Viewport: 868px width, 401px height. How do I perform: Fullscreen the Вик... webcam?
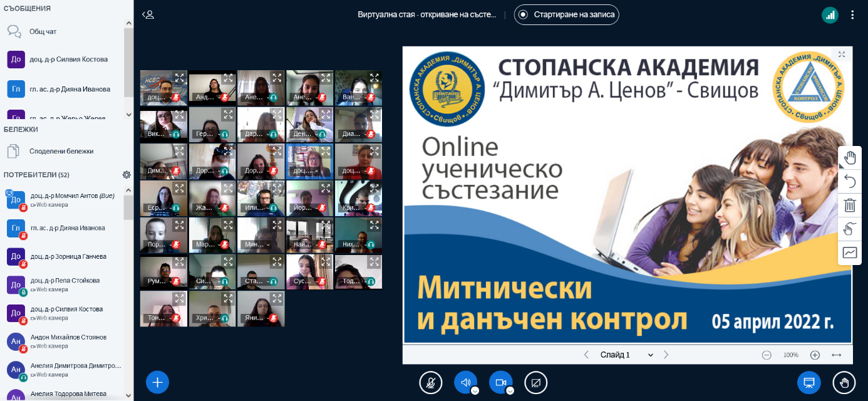179,114
